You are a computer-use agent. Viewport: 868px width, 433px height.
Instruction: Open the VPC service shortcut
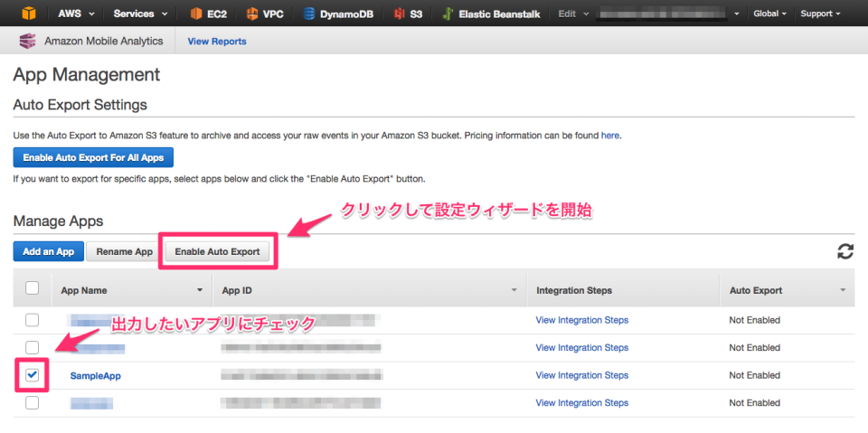[x=265, y=14]
